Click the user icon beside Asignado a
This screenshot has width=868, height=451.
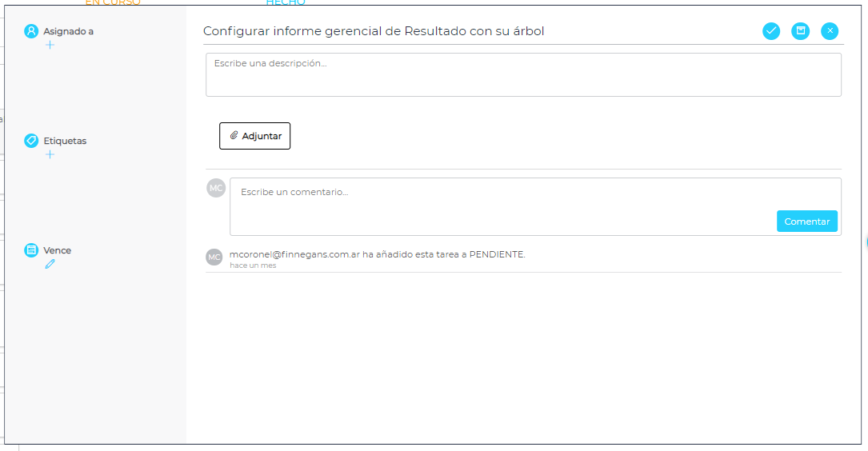(32, 31)
